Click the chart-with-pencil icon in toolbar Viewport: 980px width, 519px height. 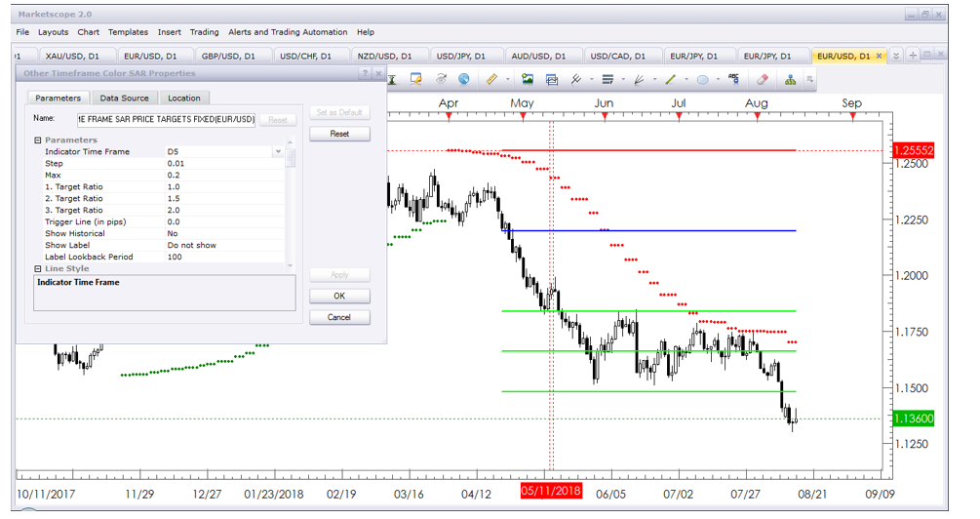(x=415, y=79)
